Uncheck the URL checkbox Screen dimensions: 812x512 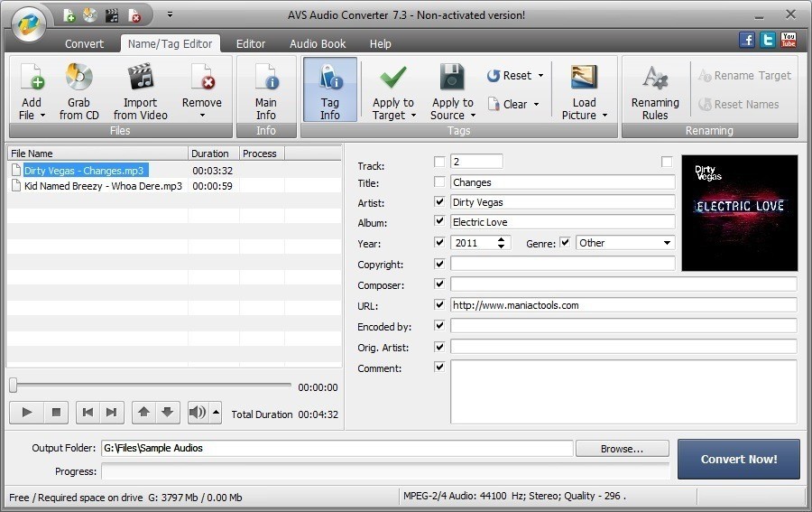point(439,304)
